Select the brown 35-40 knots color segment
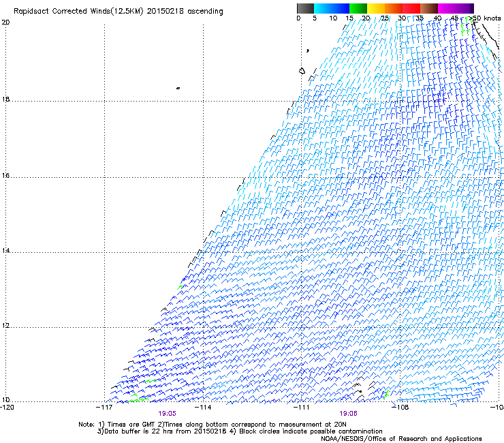The height and width of the screenshot is (443, 504). (429, 8)
